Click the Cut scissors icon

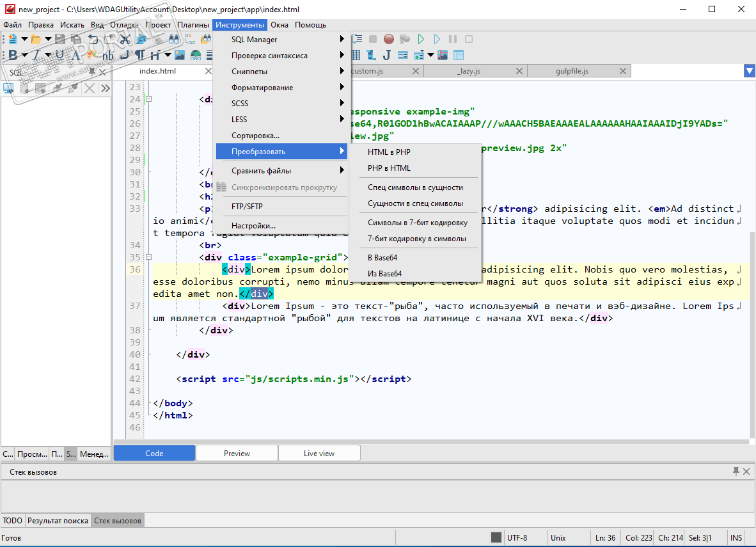(125, 40)
